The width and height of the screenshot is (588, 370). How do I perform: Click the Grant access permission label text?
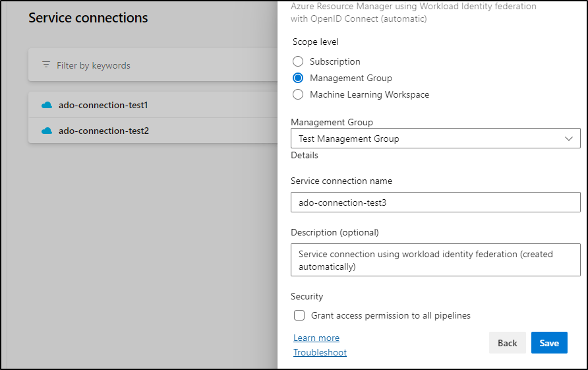[x=390, y=315]
